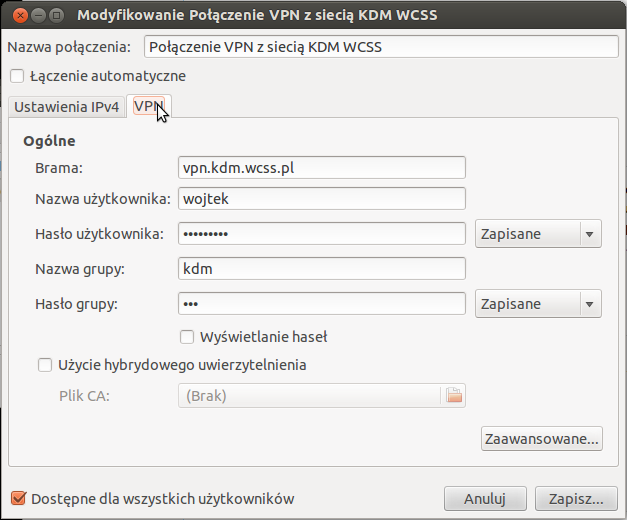Focus the Brama gateway input field
The height and width of the screenshot is (520, 627).
[321, 168]
